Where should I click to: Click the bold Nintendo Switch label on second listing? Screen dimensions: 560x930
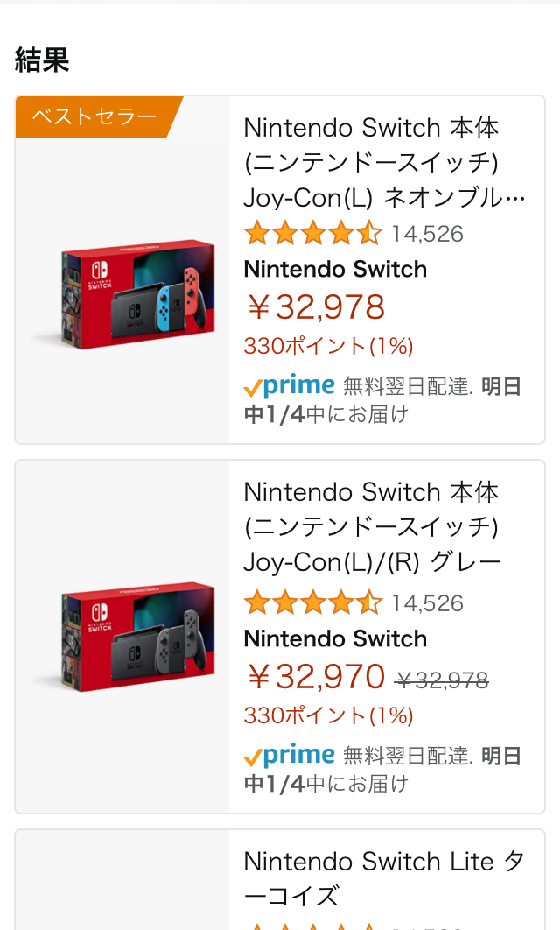tap(335, 639)
